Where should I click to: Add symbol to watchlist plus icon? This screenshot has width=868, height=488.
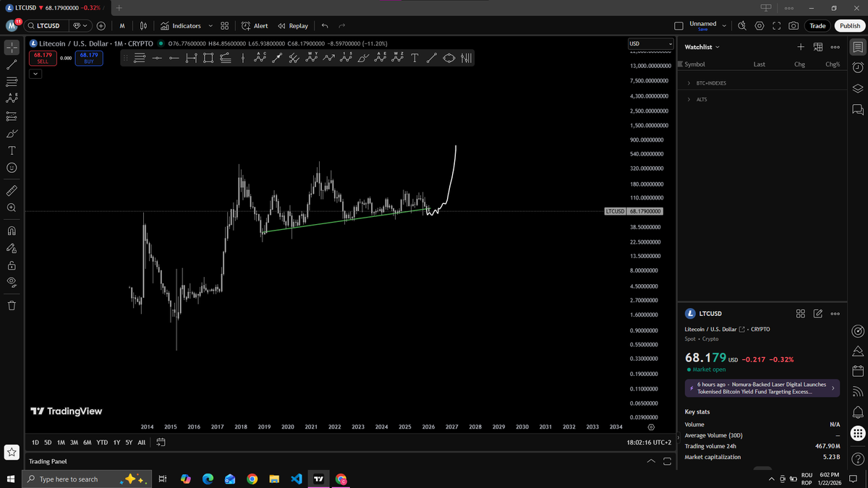(800, 47)
